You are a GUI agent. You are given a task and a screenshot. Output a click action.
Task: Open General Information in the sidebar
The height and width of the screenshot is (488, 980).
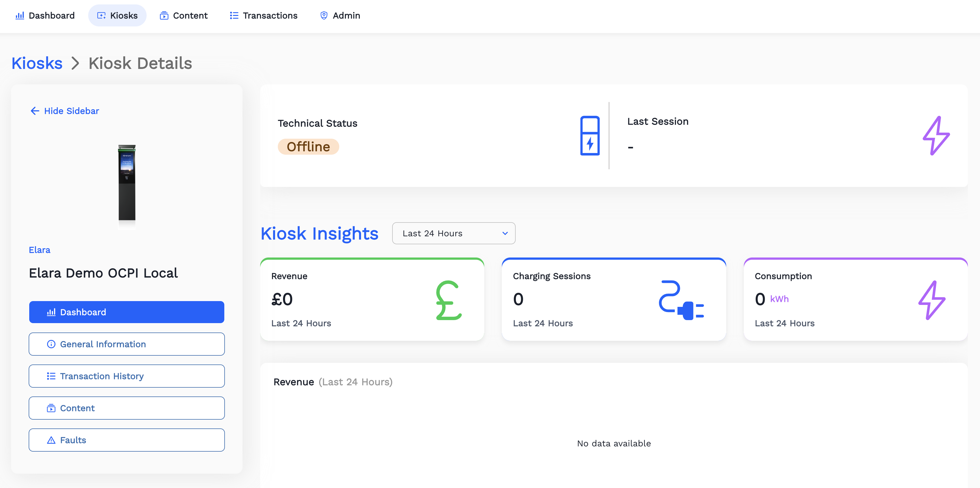127,344
